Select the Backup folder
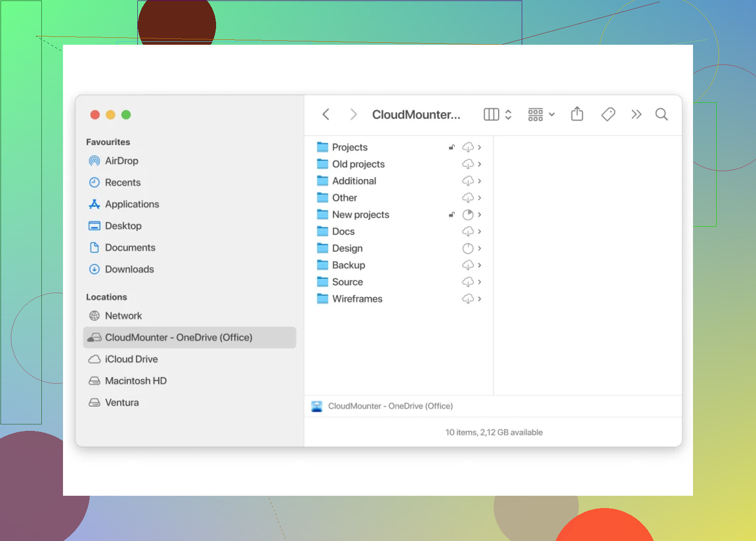Image resolution: width=756 pixels, height=541 pixels. [x=399, y=265]
